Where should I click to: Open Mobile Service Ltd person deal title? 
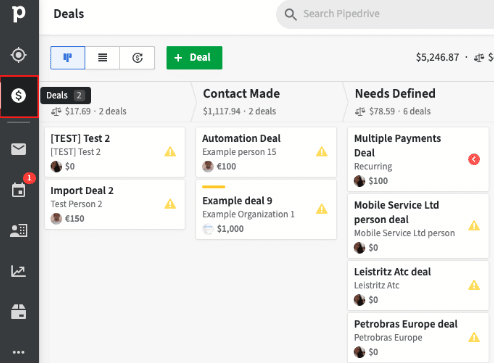pos(396,212)
